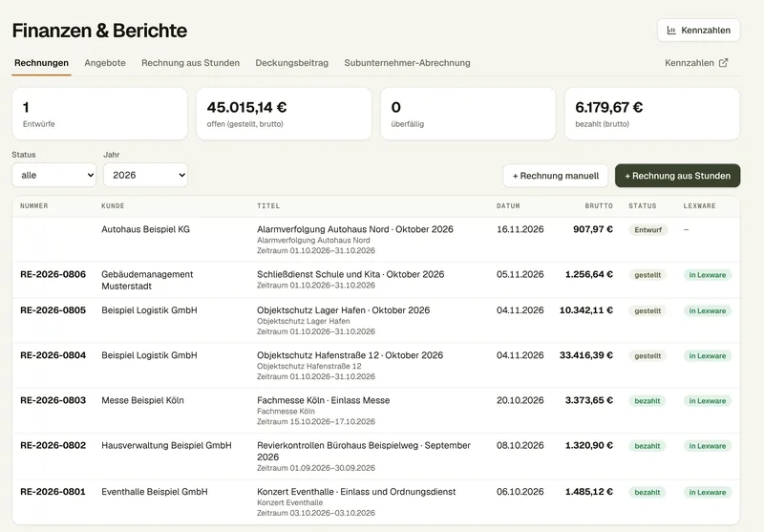Click title Objektschutz Lager Hafen · Oktober 2026
This screenshot has width=764, height=532.
[344, 310]
